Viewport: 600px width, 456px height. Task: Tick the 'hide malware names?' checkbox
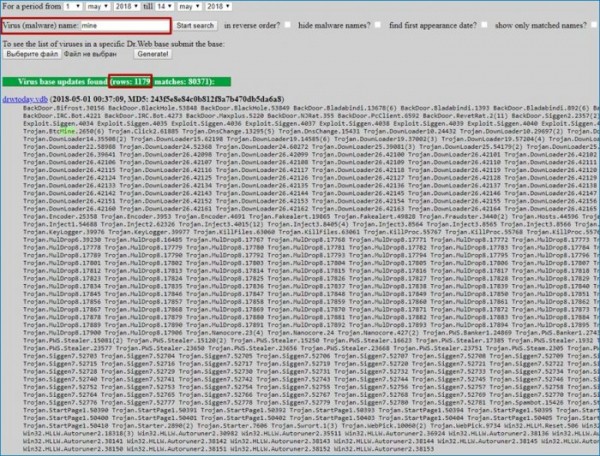tap(378, 25)
